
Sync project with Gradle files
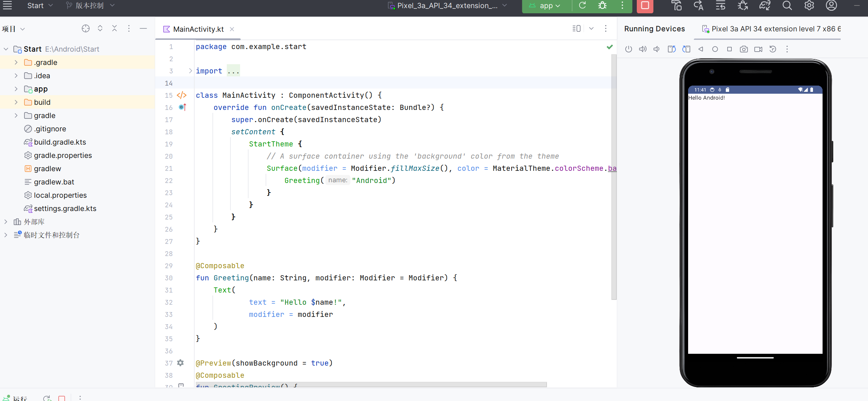coord(765,6)
